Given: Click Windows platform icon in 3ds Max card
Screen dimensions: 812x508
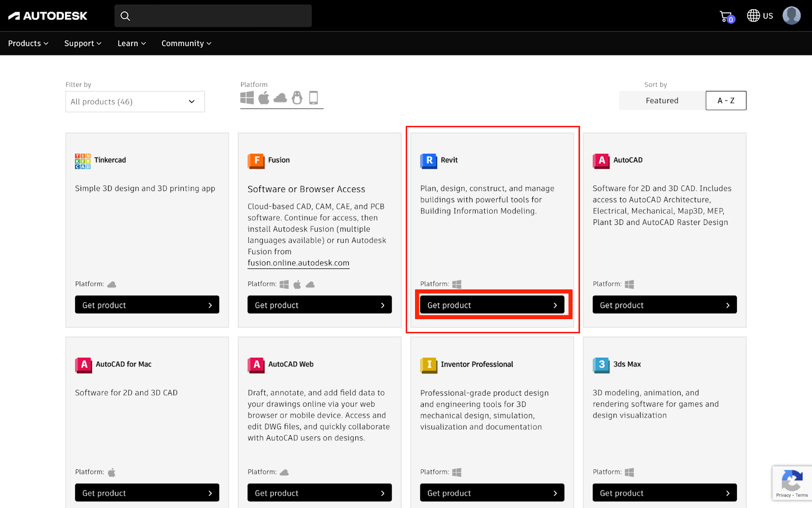Looking at the screenshot, I should (629, 472).
